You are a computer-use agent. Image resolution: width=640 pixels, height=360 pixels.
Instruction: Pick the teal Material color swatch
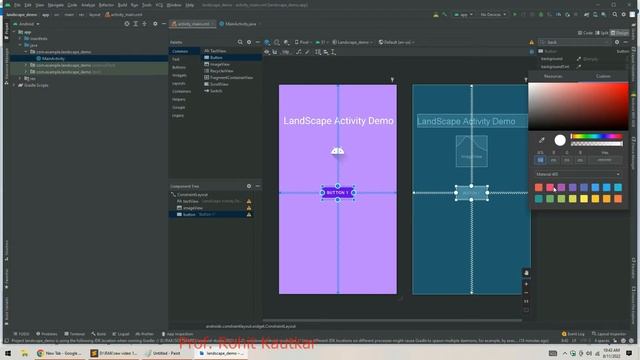pyautogui.click(x=539, y=199)
